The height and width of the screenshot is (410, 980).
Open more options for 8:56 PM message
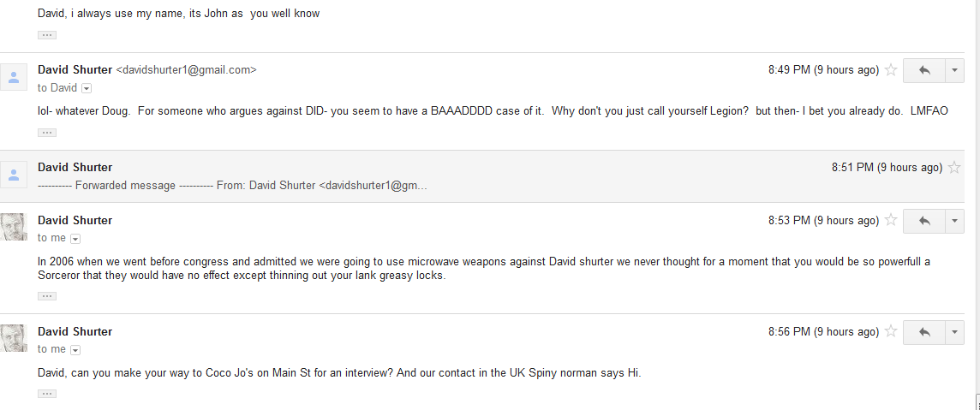(x=954, y=332)
